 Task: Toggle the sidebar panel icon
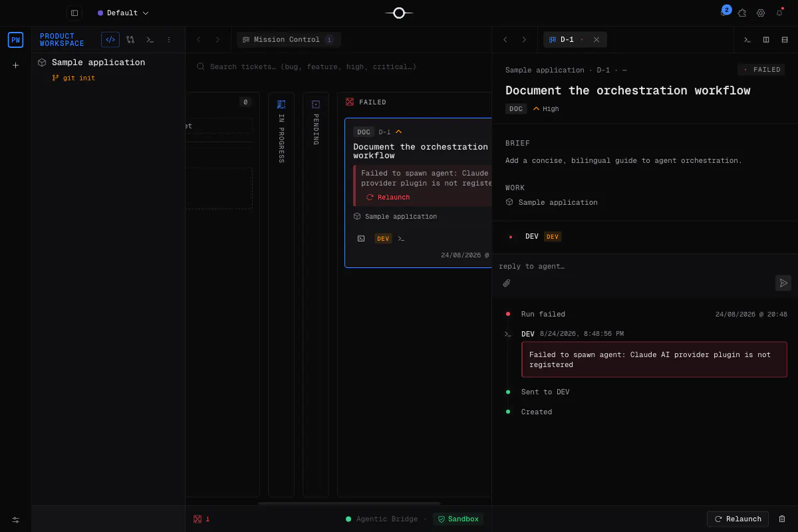pyautogui.click(x=74, y=13)
